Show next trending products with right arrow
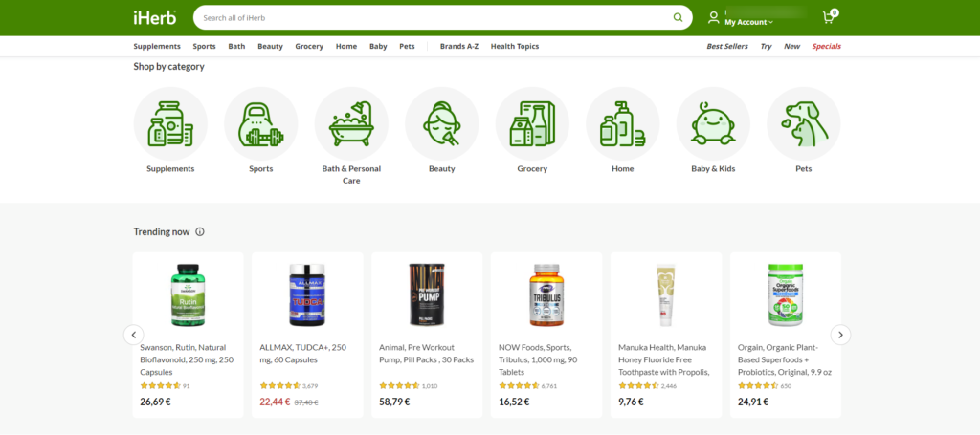 (840, 336)
